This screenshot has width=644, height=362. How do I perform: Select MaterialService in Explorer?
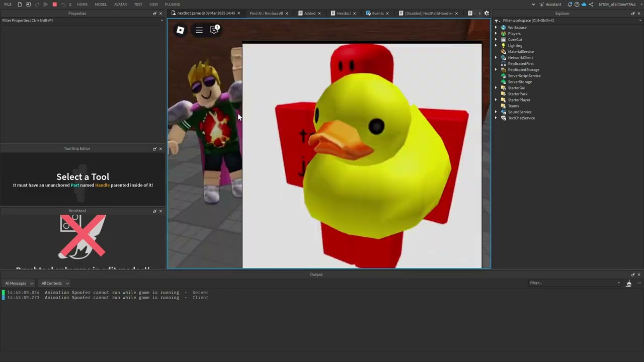click(x=521, y=52)
